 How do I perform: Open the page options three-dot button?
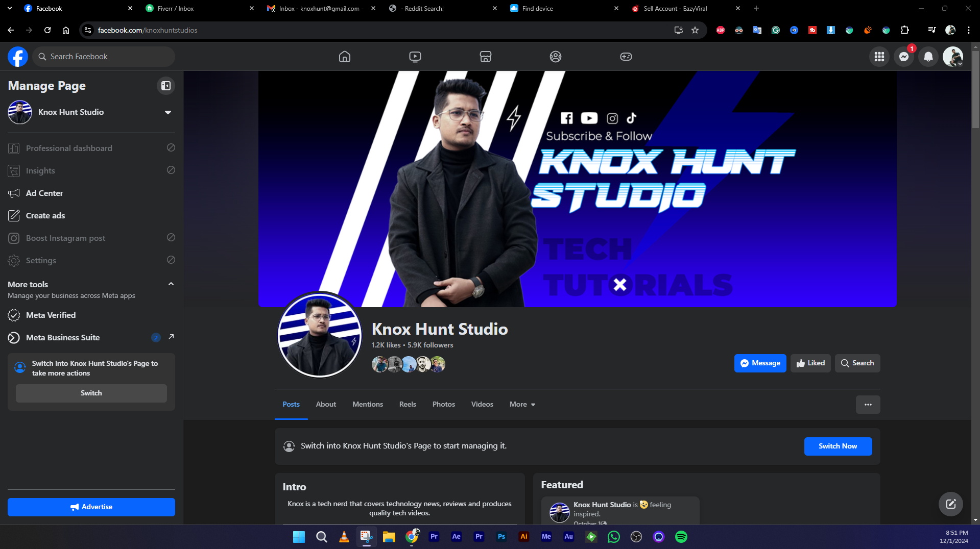868,405
